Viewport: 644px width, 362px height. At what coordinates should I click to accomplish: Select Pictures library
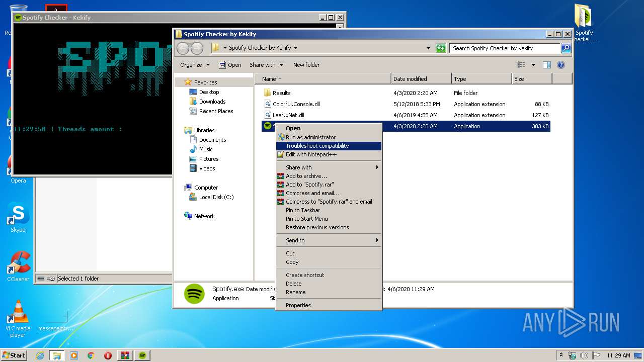208,159
